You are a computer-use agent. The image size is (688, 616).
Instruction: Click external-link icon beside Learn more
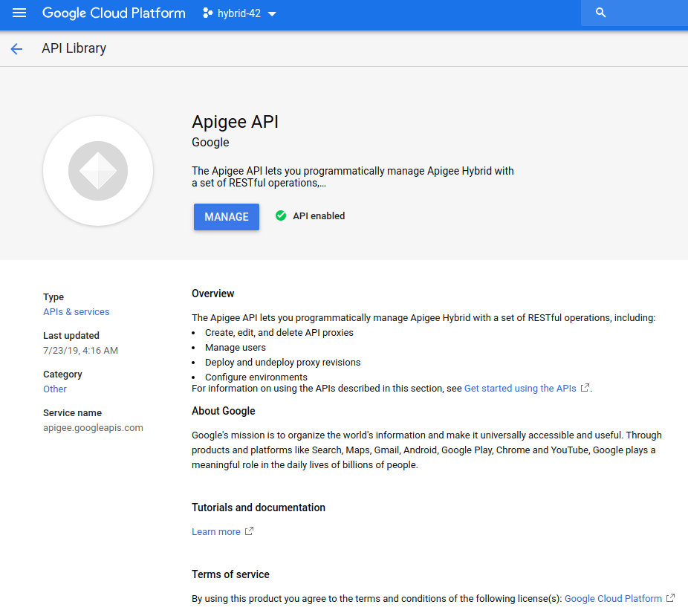pos(249,531)
